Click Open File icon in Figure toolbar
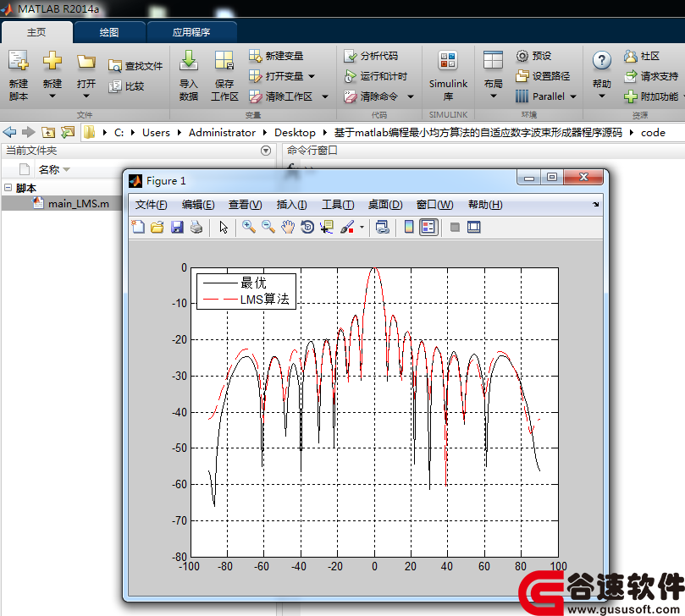Image resolution: width=685 pixels, height=616 pixels. tap(157, 227)
